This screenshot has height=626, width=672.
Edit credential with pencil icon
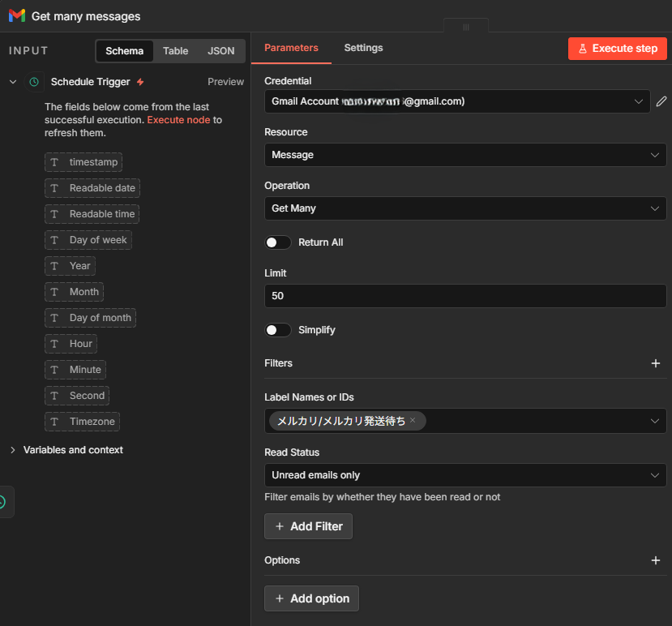point(661,101)
